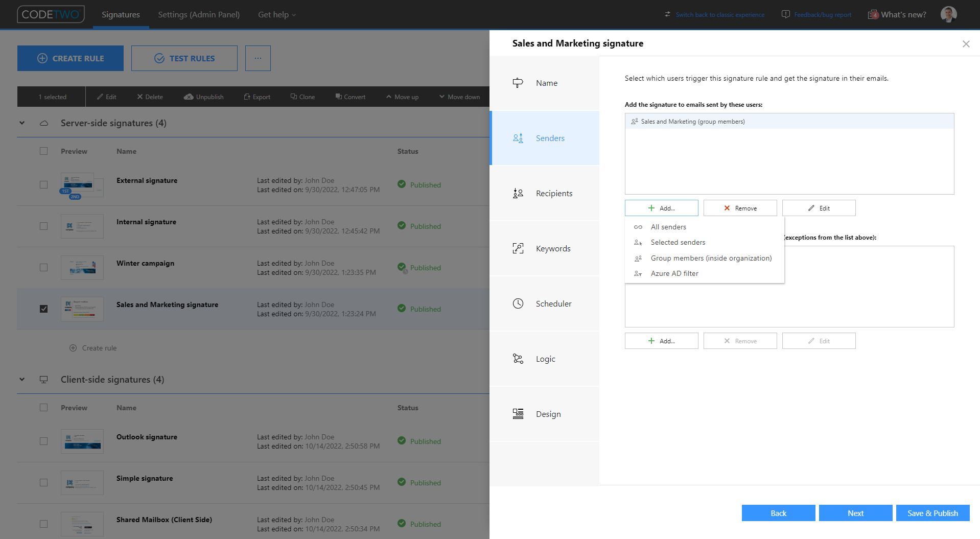Click the Scheduler clock icon
The height and width of the screenshot is (539, 980).
(518, 303)
